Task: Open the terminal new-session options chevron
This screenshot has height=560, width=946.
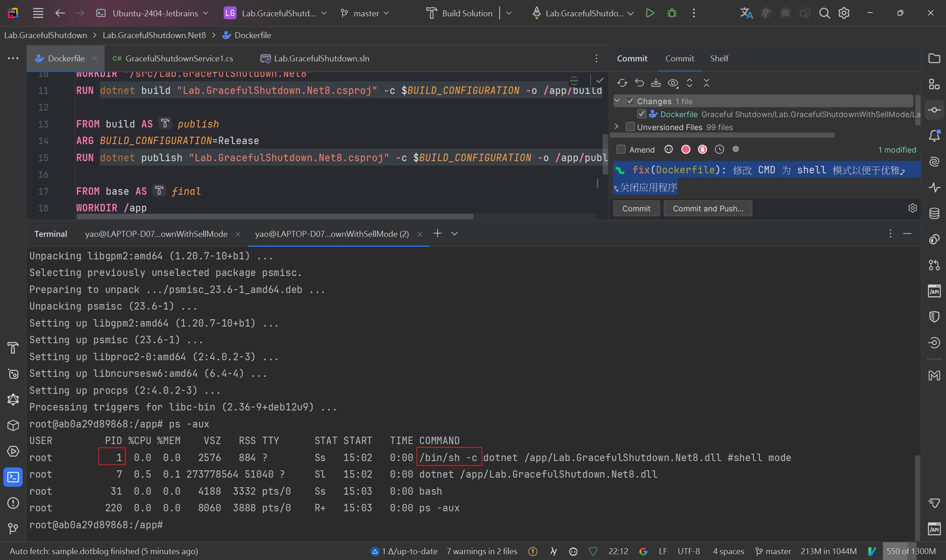Action: pyautogui.click(x=455, y=234)
